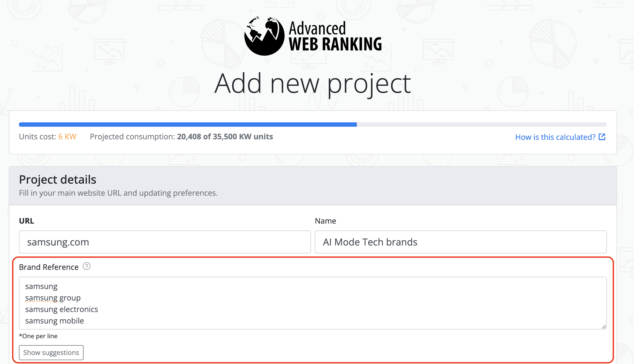Image resolution: width=634 pixels, height=364 pixels.
Task: Click the projected consumption progress bar
Action: tap(313, 125)
